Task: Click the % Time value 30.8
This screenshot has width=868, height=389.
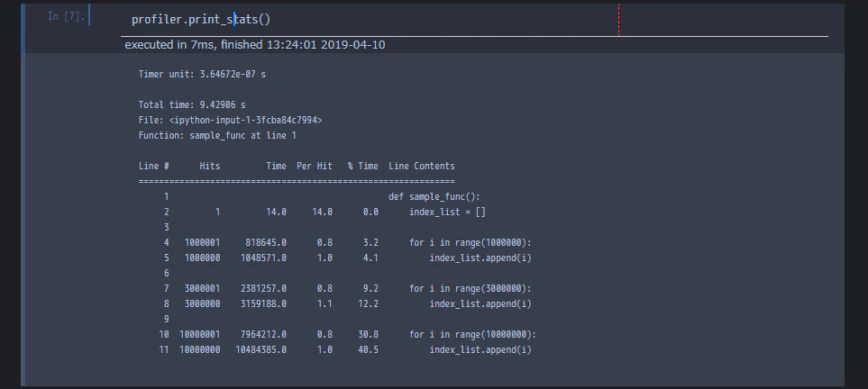Action: point(368,335)
